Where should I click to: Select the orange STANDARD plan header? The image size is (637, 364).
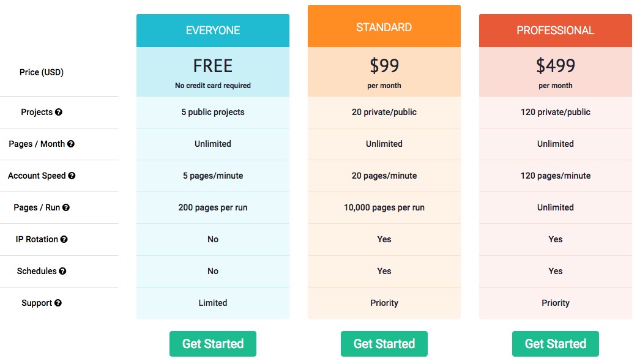click(384, 26)
